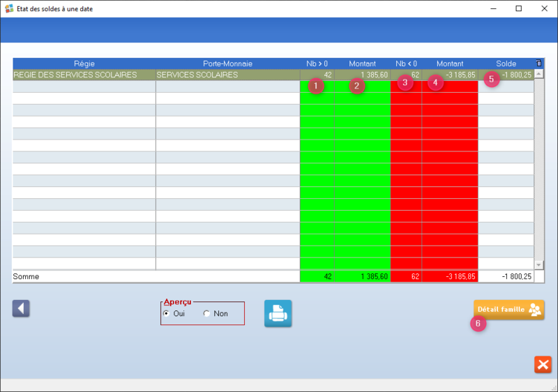Select 'Oui' for Aperçu
This screenshot has height=392, width=558.
click(x=166, y=314)
